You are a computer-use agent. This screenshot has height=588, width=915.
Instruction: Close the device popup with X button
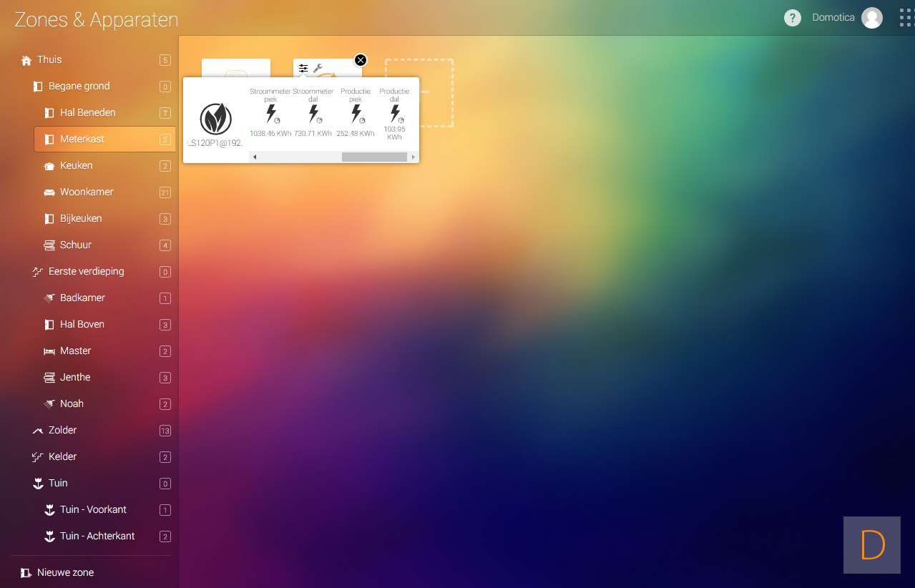361,60
